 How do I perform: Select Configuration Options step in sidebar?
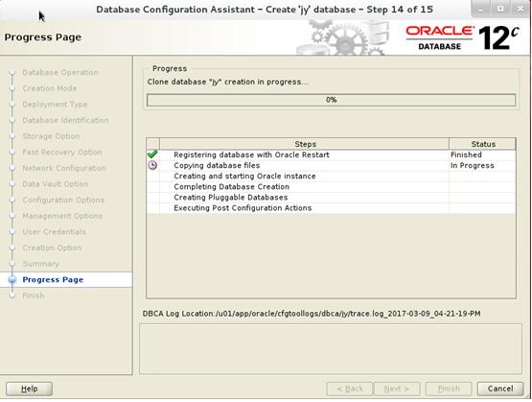tap(63, 200)
